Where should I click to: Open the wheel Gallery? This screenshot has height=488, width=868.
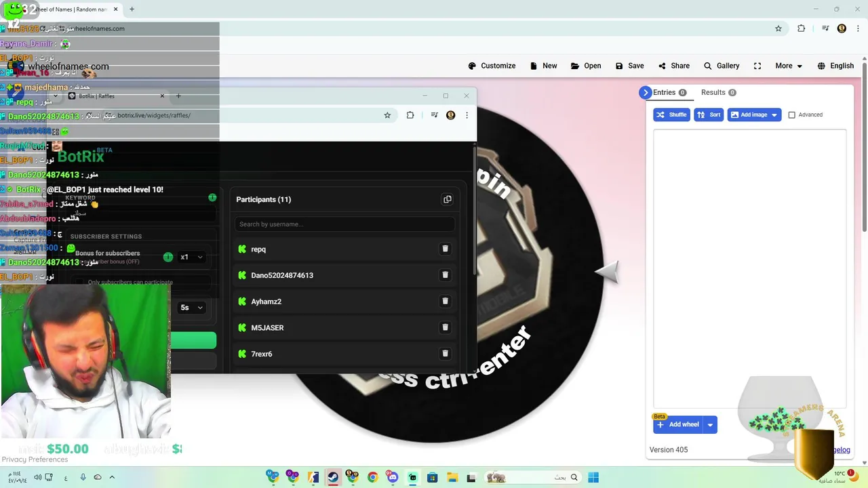tap(721, 66)
